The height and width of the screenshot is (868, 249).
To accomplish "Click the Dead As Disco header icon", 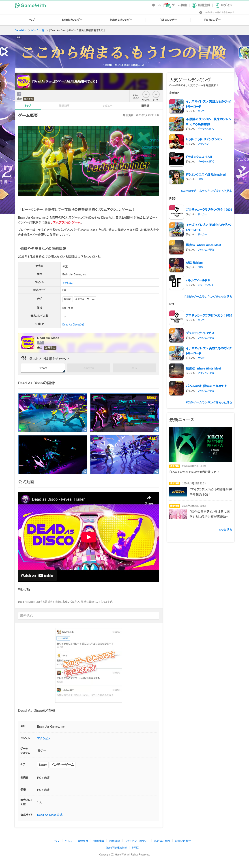I will click(24, 81).
